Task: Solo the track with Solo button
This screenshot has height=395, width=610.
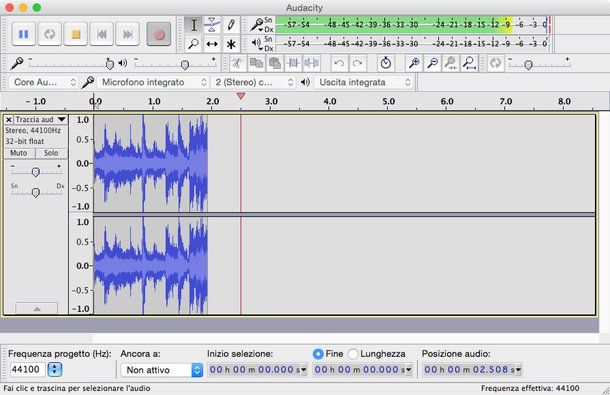Action: [51, 153]
